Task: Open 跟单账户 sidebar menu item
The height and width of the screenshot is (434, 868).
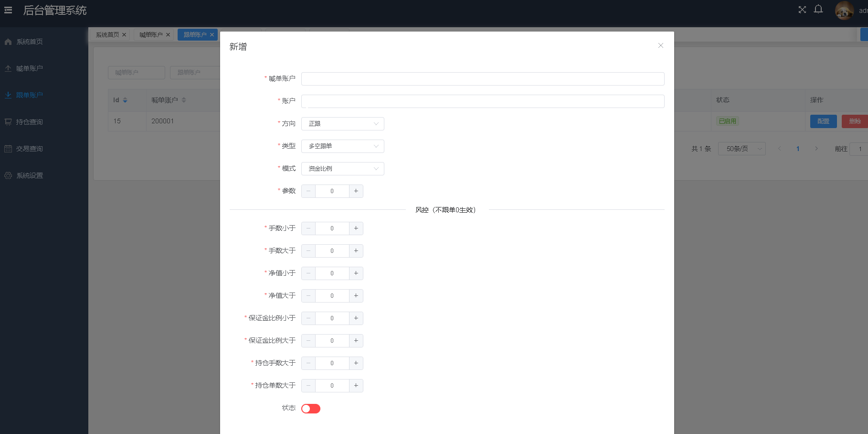Action: pos(44,95)
